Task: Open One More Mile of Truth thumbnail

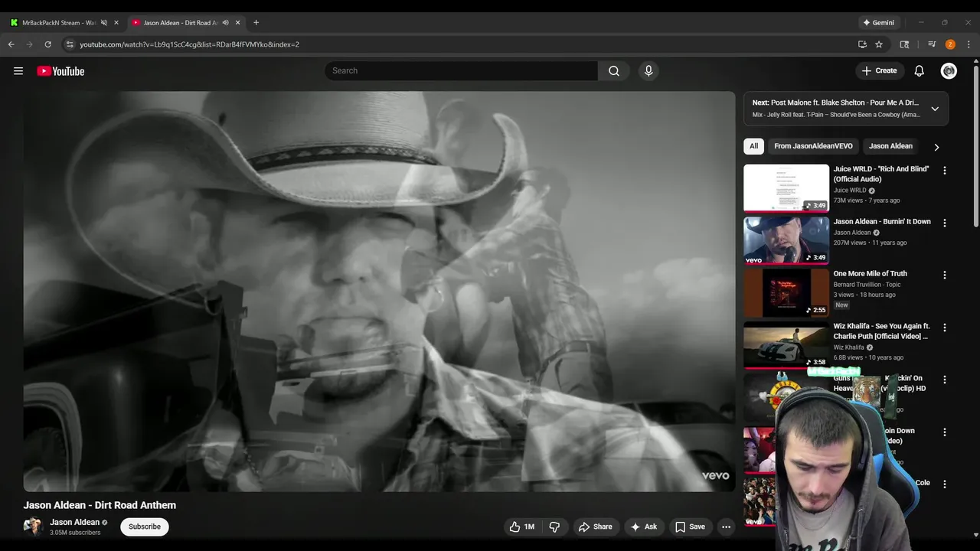Action: [786, 293]
